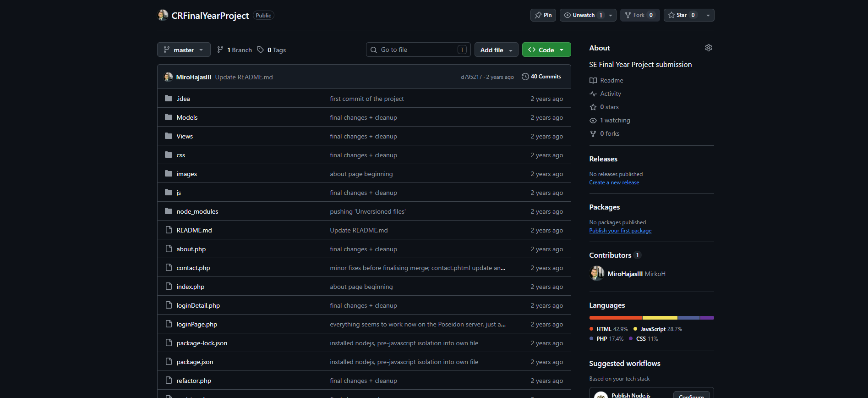Click the d795217 commit hash

pos(471,77)
